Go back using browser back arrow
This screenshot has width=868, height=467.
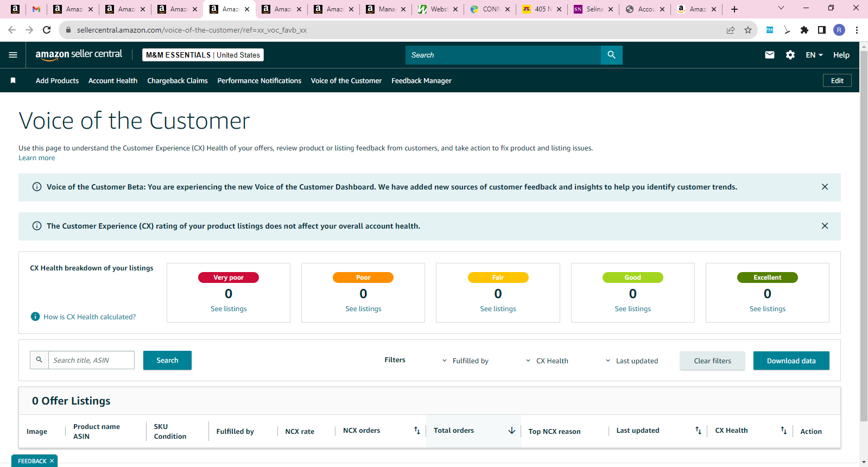click(12, 30)
